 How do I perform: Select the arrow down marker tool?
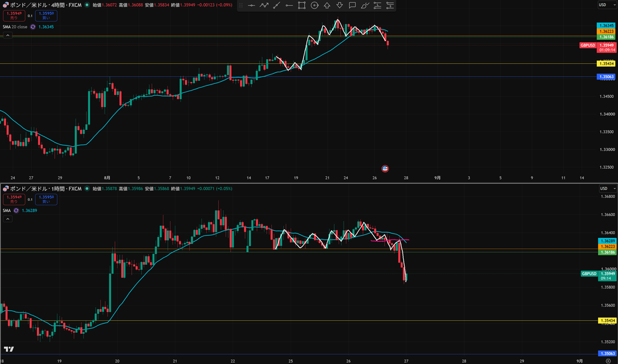point(339,5)
